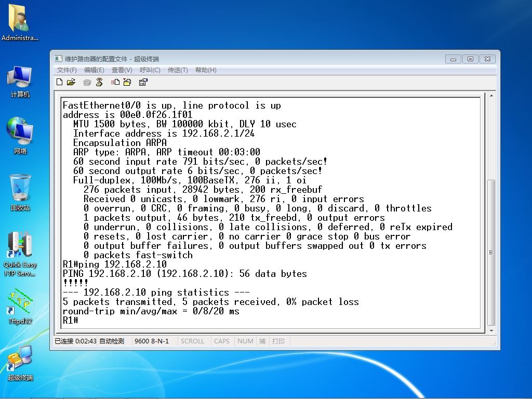Open the 文件(F) menu

click(x=66, y=70)
